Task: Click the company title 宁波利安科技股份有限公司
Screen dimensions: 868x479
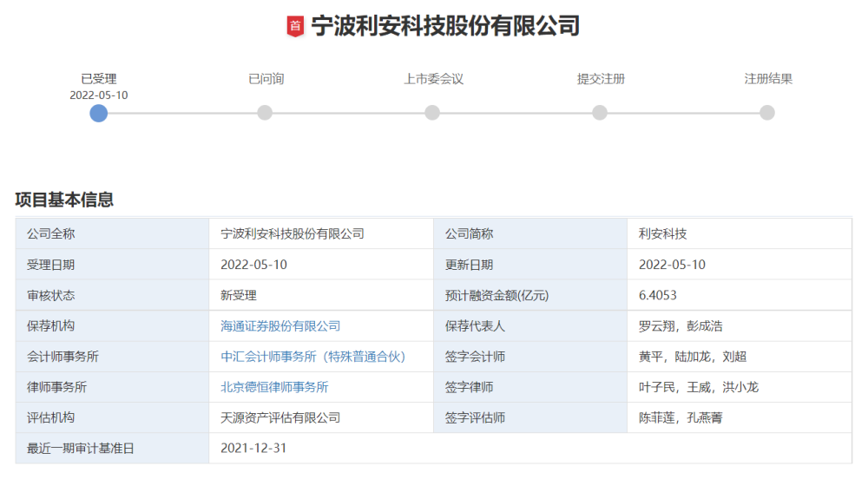Action: pyautogui.click(x=445, y=26)
